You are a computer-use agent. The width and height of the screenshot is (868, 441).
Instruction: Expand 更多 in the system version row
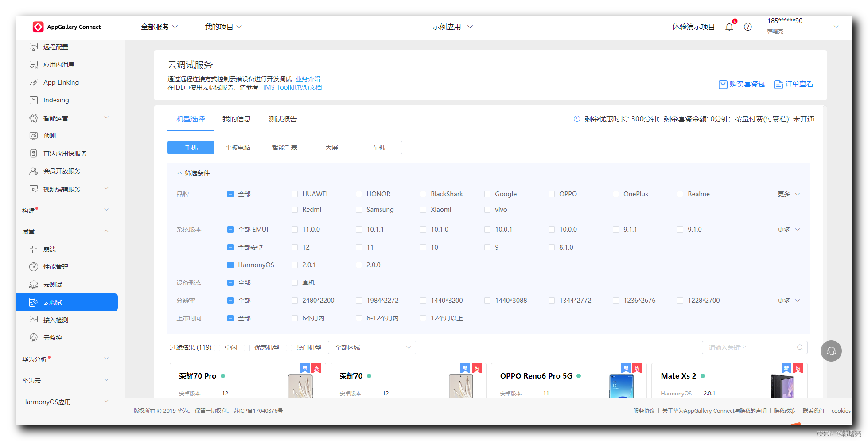tap(789, 230)
